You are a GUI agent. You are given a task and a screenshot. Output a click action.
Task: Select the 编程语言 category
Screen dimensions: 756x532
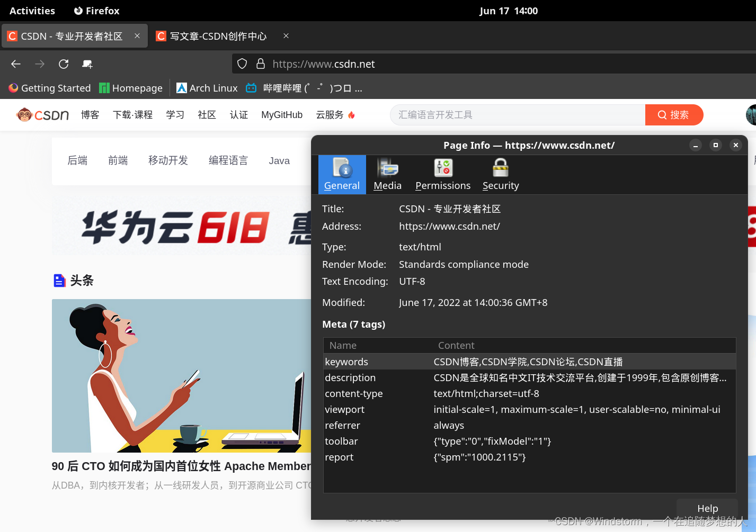228,160
